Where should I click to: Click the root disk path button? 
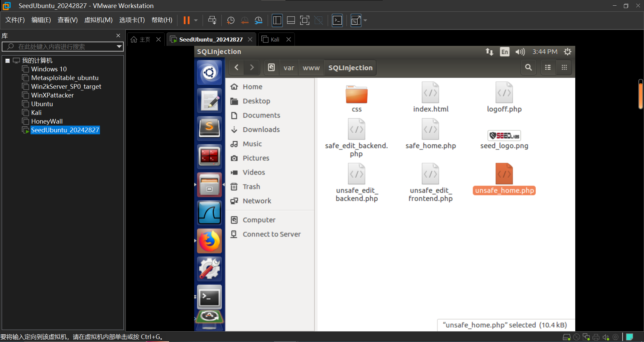(x=271, y=68)
